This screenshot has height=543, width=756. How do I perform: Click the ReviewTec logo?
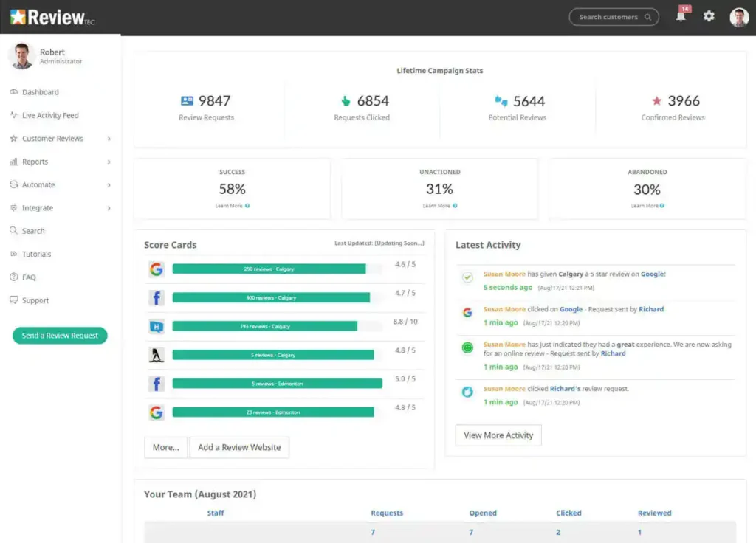(x=52, y=18)
